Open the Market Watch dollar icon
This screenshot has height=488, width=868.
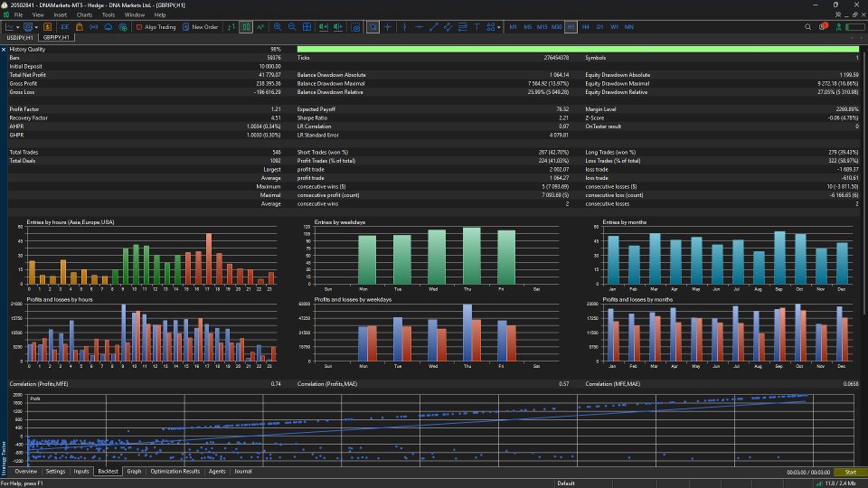48,27
